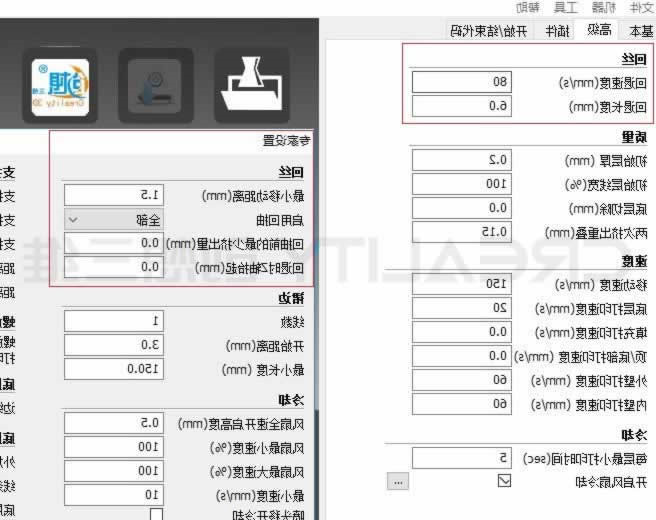This screenshot has width=656, height=520.
Task: Click the 速度 section heading
Action: 634,261
